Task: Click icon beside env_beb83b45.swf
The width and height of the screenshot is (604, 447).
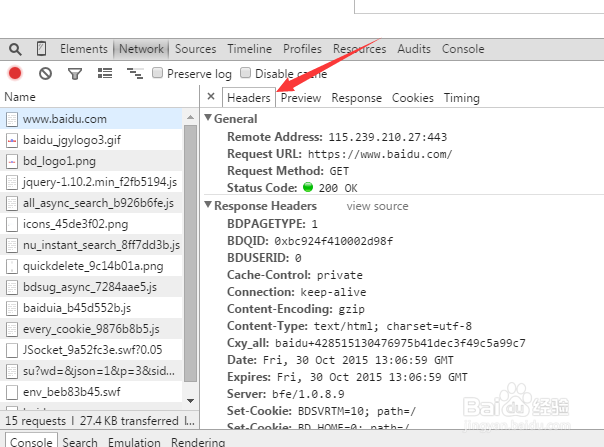Action: point(12,392)
